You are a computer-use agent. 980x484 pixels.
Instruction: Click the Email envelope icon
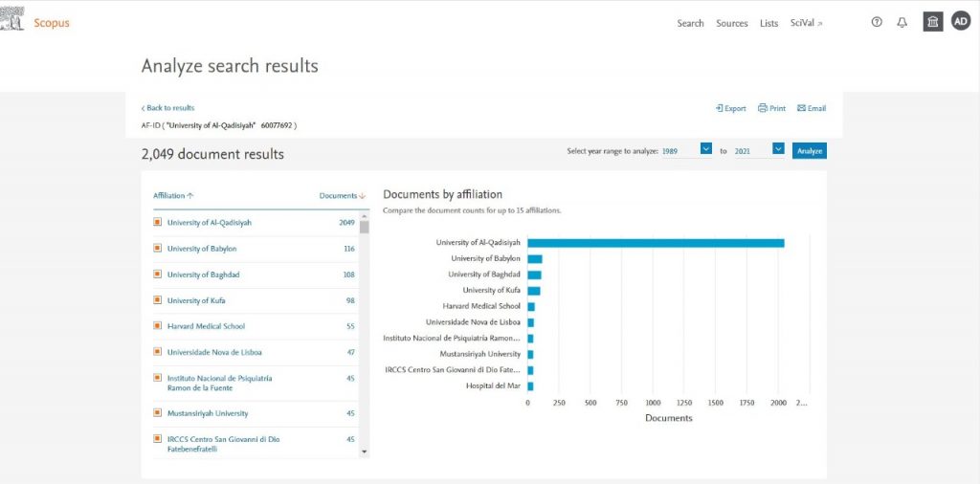(x=801, y=108)
